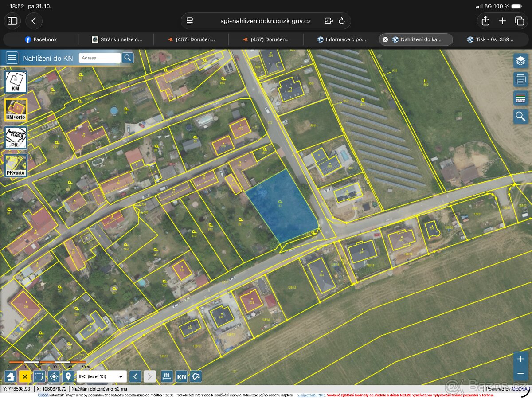
Task: Switch to KM basemap mode
Action: pyautogui.click(x=16, y=82)
